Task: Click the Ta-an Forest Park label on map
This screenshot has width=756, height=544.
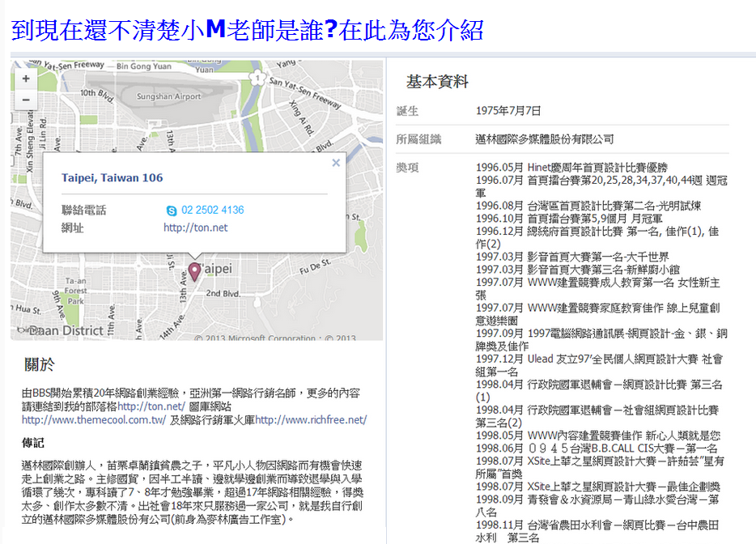Action: point(75,291)
